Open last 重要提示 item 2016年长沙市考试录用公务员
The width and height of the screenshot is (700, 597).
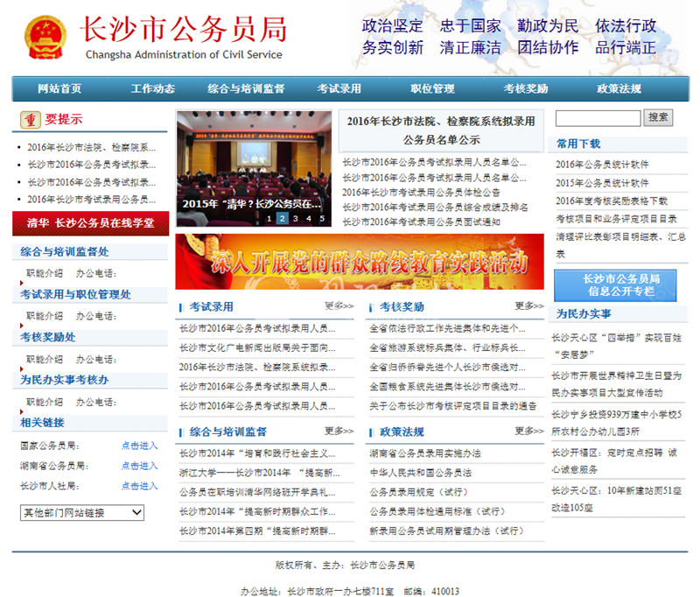[92, 200]
